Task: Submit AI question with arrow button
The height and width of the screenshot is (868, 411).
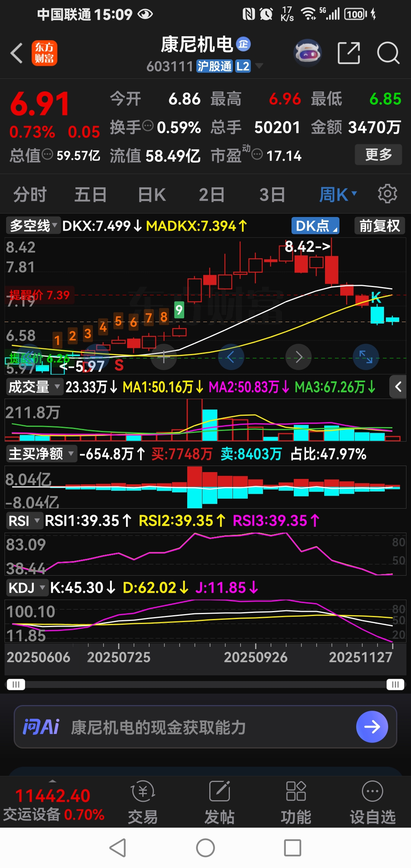Action: (x=372, y=727)
